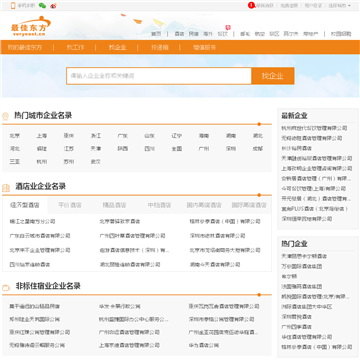360x360 pixels.
Task: Choose 天津 in hot cities list
Action: [96, 149]
